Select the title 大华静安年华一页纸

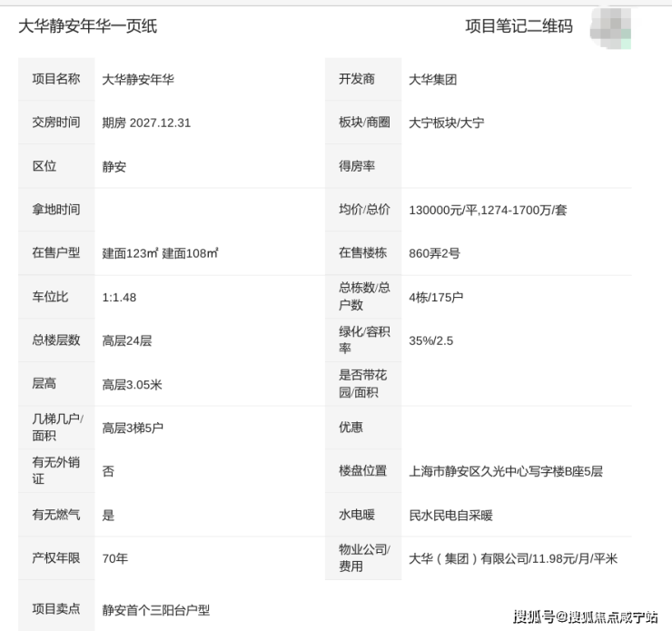pyautogui.click(x=88, y=26)
